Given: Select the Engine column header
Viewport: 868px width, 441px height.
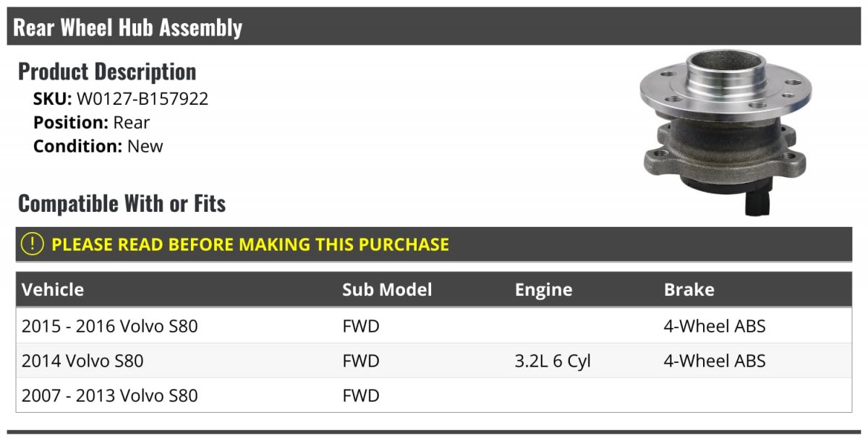Looking at the screenshot, I should pyautogui.click(x=543, y=290).
